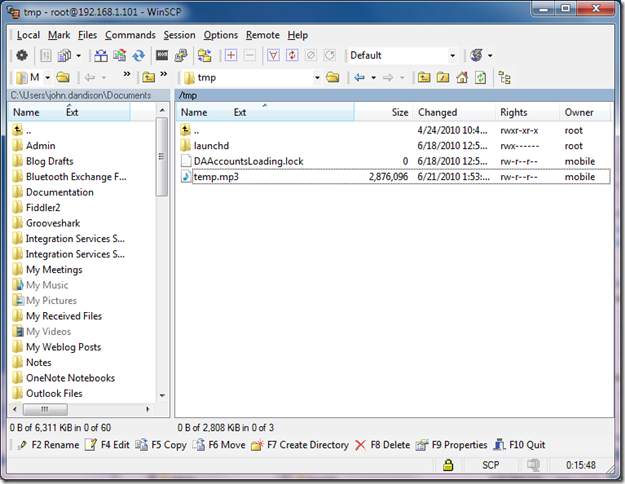This screenshot has width=625, height=484.
Task: Click the greyed monitor icon in status bar
Action: (533, 465)
